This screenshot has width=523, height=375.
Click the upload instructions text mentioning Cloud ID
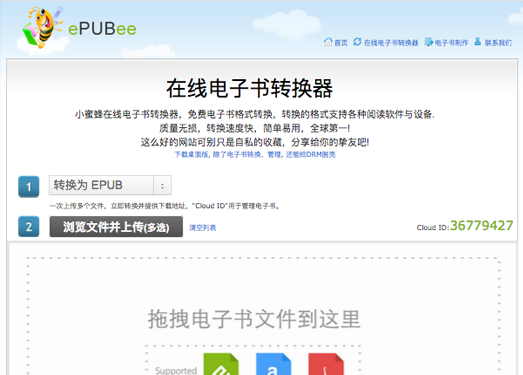pyautogui.click(x=165, y=206)
